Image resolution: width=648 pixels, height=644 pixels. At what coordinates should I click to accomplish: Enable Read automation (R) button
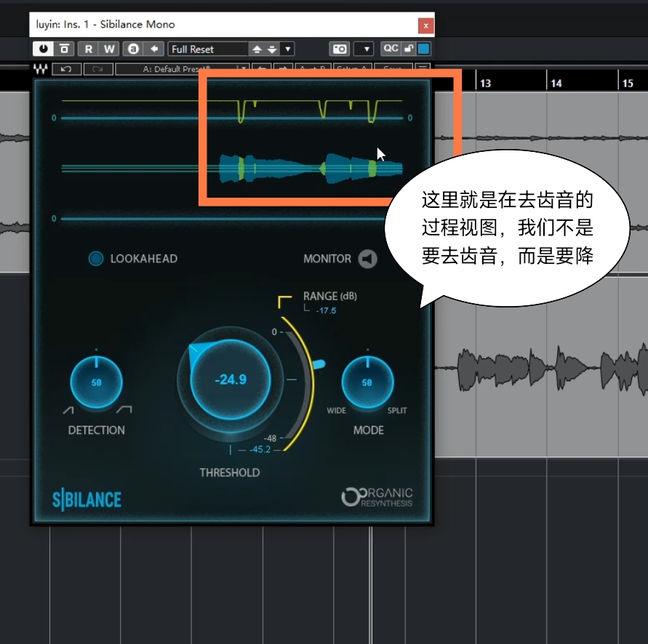point(88,49)
